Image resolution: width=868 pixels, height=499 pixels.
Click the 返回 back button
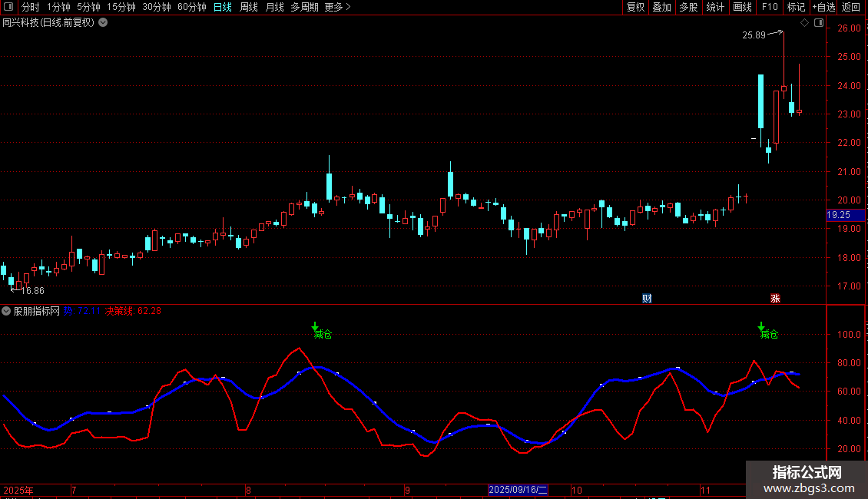(851, 7)
